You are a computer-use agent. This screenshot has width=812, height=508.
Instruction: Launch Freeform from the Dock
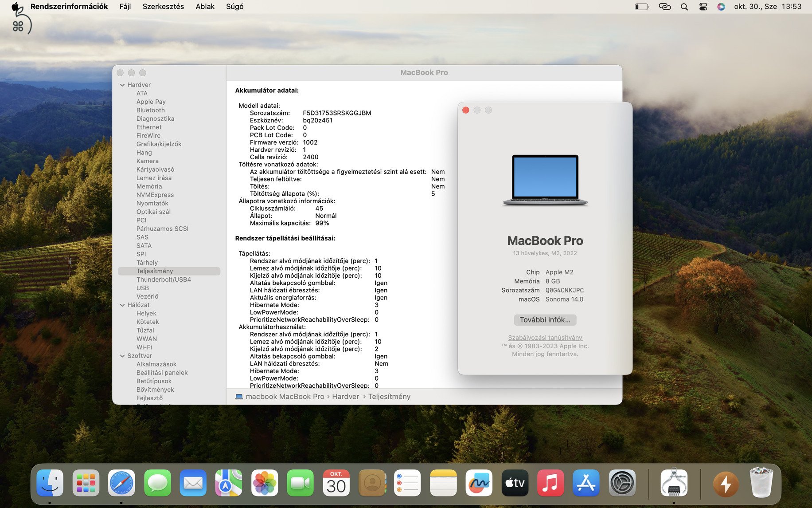(x=479, y=483)
